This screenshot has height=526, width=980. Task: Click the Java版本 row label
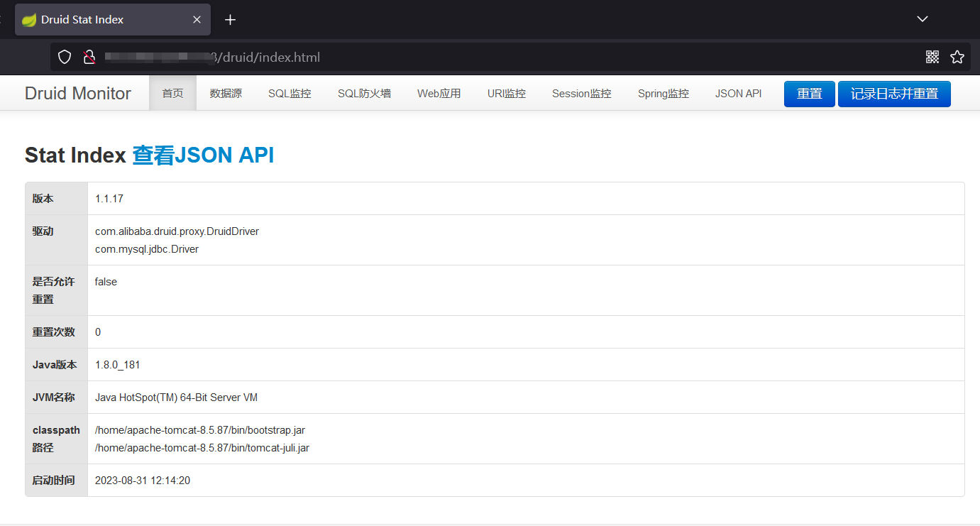click(x=55, y=365)
